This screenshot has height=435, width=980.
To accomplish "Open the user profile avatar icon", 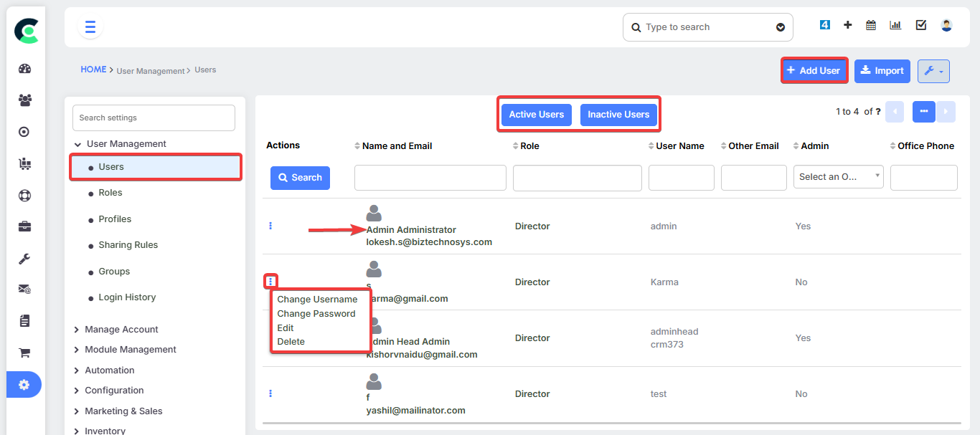I will (x=946, y=25).
